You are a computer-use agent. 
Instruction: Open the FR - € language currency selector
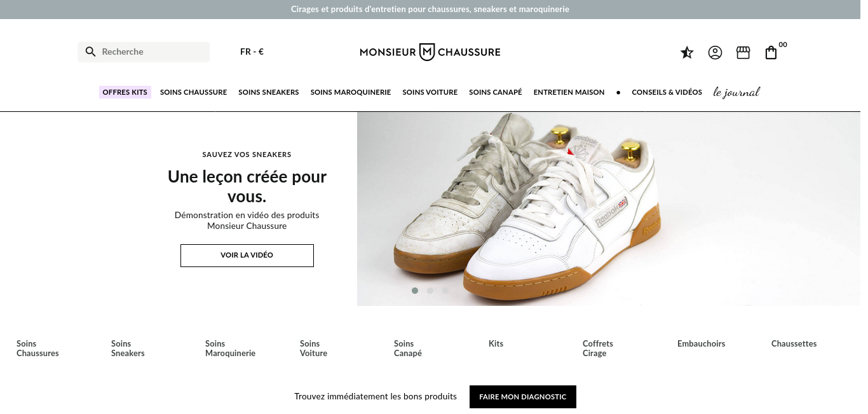point(252,52)
